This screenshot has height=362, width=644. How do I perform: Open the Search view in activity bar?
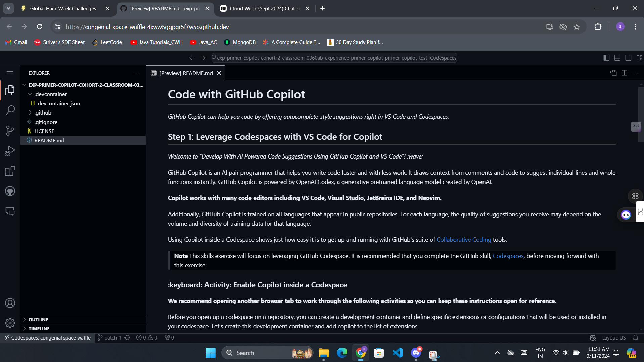[10, 110]
